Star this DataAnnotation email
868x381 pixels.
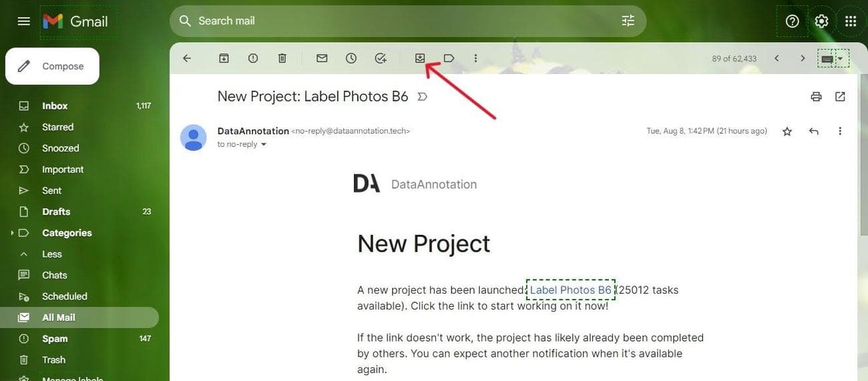click(787, 131)
